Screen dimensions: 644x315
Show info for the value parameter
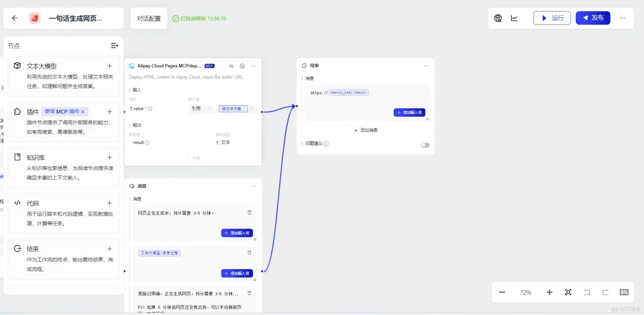[x=150, y=109]
